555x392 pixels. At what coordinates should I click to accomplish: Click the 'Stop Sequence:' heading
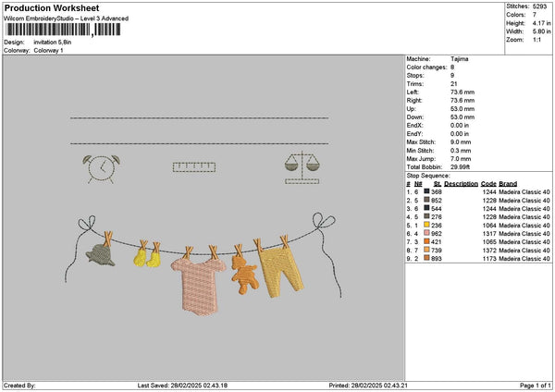(x=428, y=176)
